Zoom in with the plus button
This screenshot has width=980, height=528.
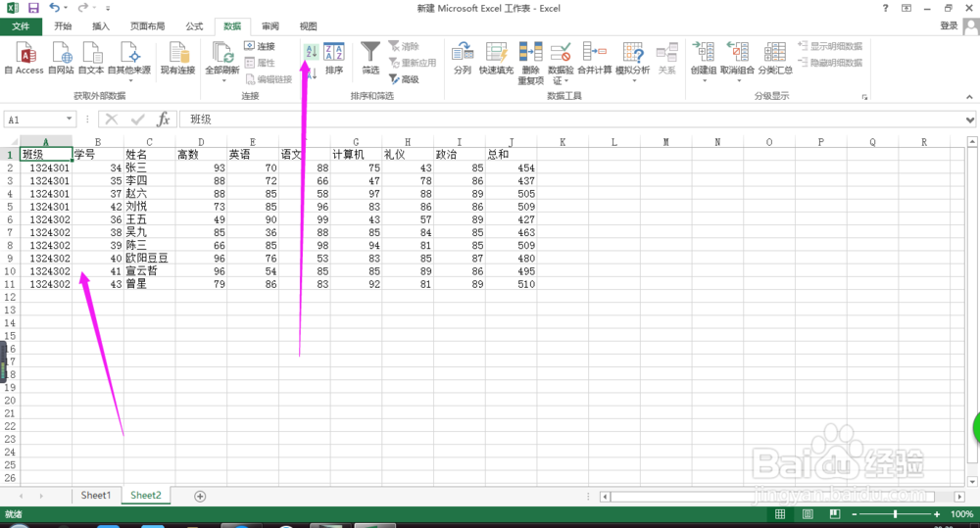(x=936, y=514)
